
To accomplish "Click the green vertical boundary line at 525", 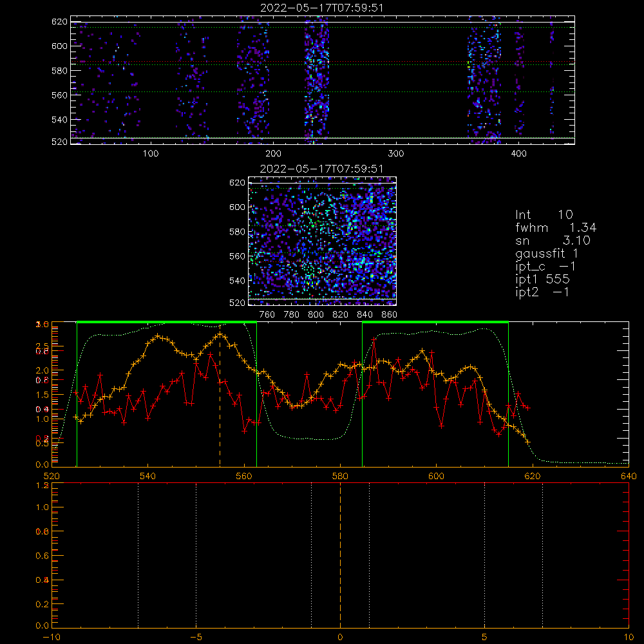I will (77, 394).
